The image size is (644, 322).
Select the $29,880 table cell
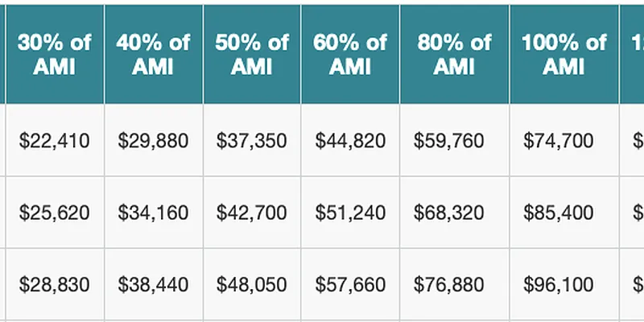coord(153,141)
